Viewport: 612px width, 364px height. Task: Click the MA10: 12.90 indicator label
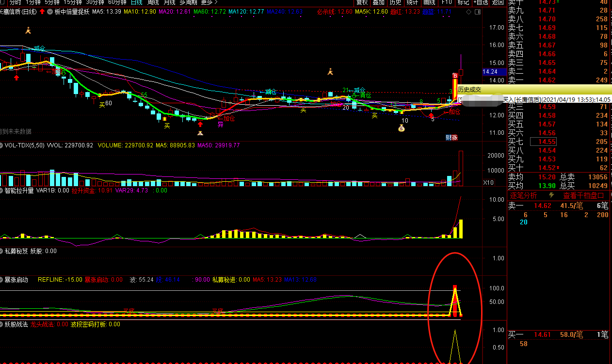coord(140,12)
